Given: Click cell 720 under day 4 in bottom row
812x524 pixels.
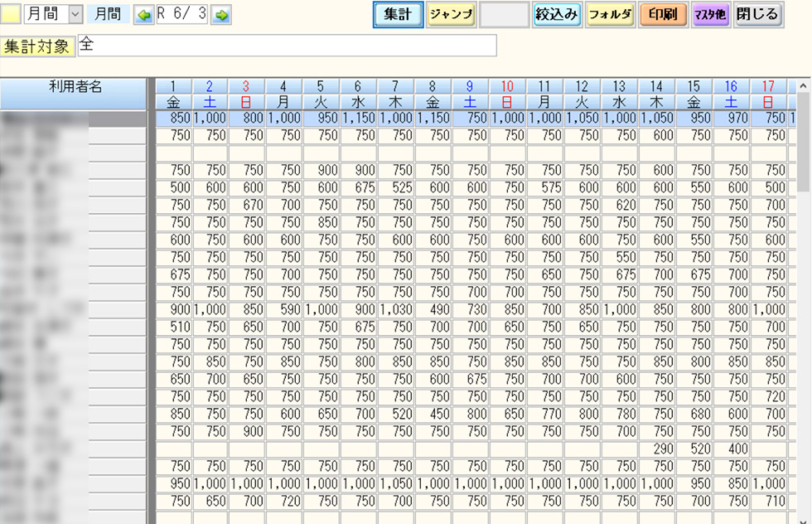Looking at the screenshot, I should pyautogui.click(x=283, y=501).
